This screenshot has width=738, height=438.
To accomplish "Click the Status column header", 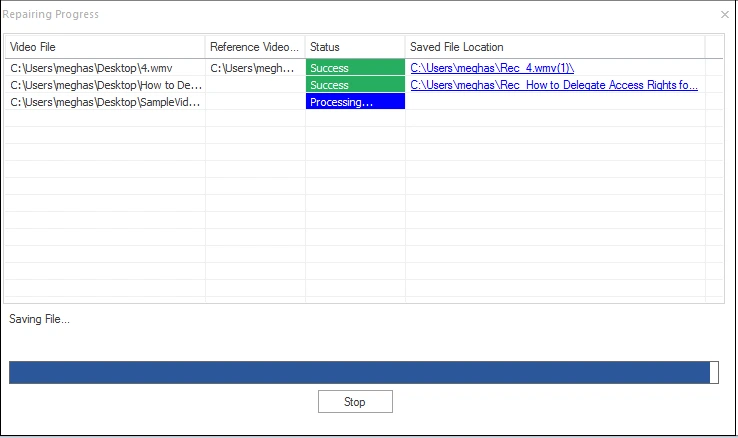I will coord(355,47).
